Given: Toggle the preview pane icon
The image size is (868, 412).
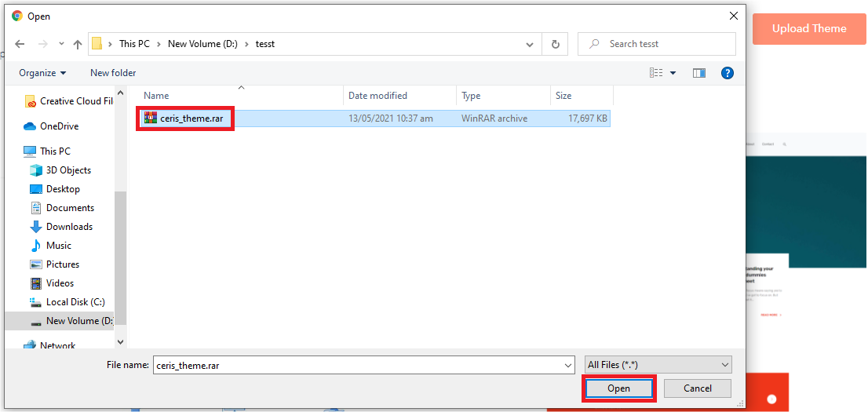Looking at the screenshot, I should 699,73.
